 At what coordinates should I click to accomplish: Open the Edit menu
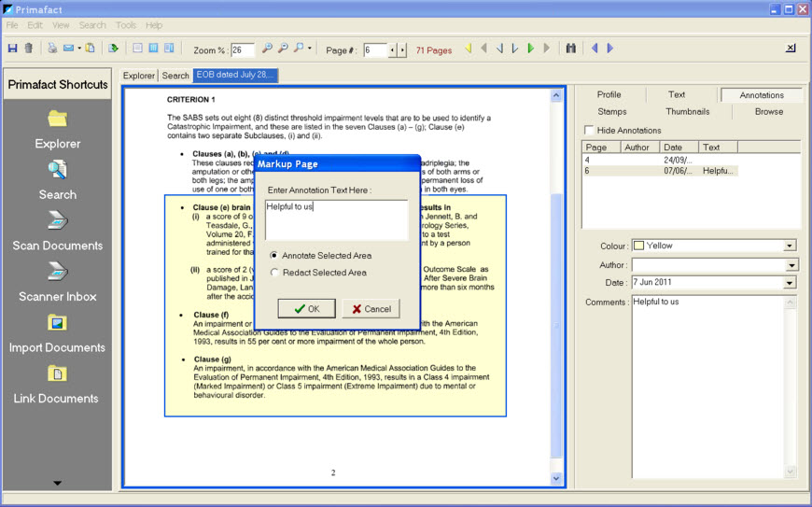[x=35, y=25]
